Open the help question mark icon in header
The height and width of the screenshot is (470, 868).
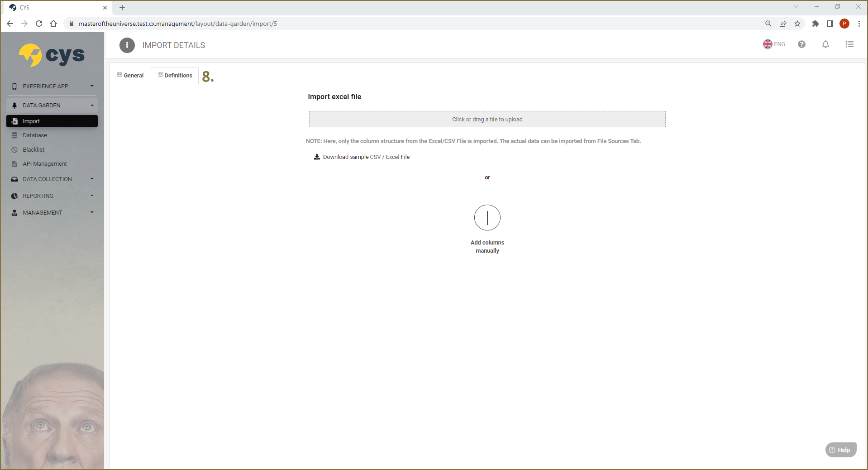[x=801, y=44]
